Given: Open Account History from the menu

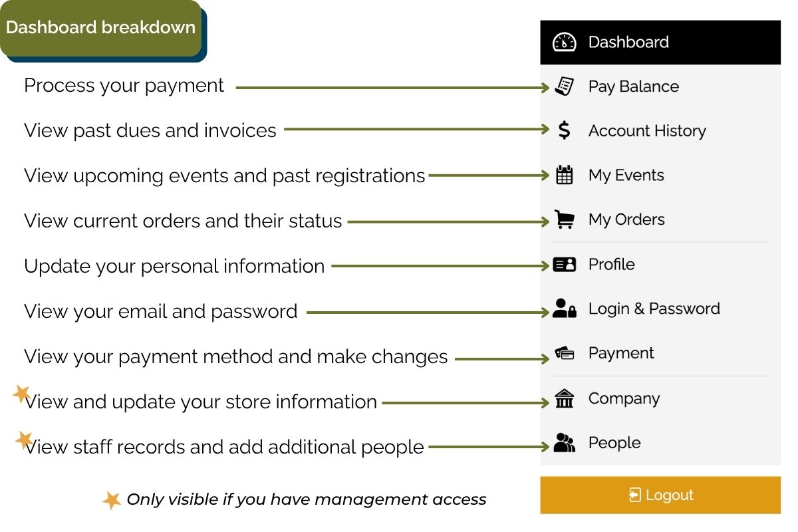Looking at the screenshot, I should (x=646, y=131).
